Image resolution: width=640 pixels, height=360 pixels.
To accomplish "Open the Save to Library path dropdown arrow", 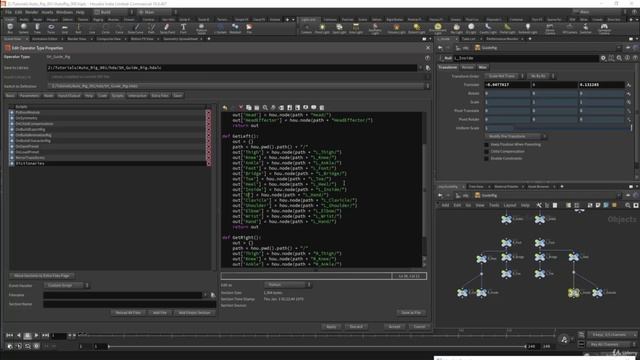I will (x=421, y=68).
